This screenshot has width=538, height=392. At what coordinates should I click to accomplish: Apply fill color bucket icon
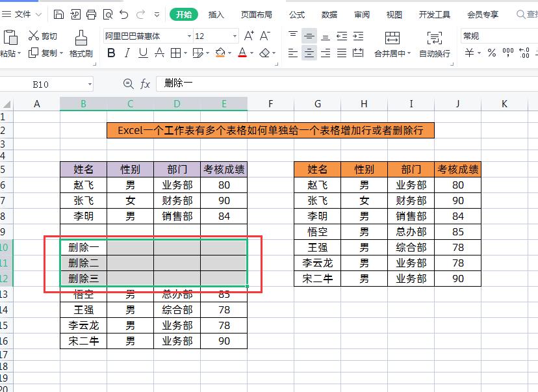pos(220,53)
